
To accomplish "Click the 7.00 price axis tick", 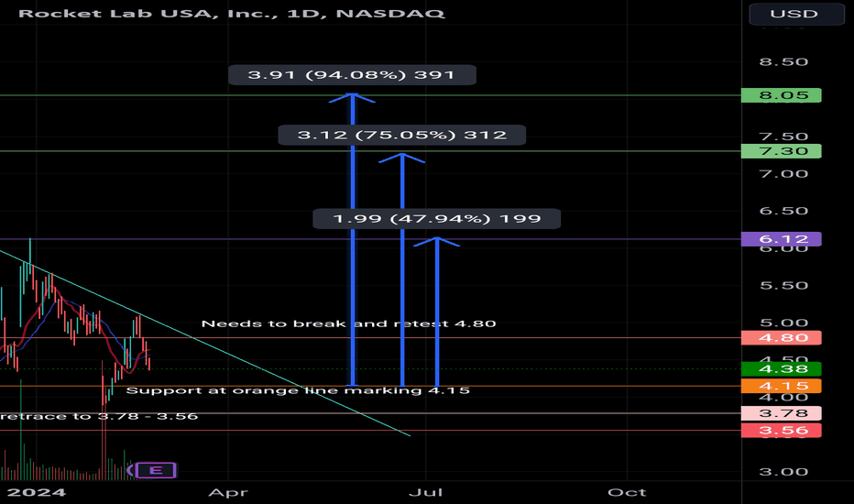I will (x=783, y=174).
